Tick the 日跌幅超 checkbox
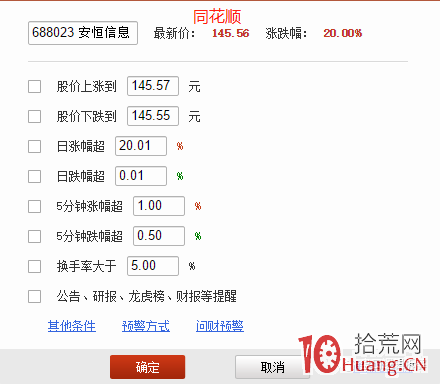 click(35, 176)
